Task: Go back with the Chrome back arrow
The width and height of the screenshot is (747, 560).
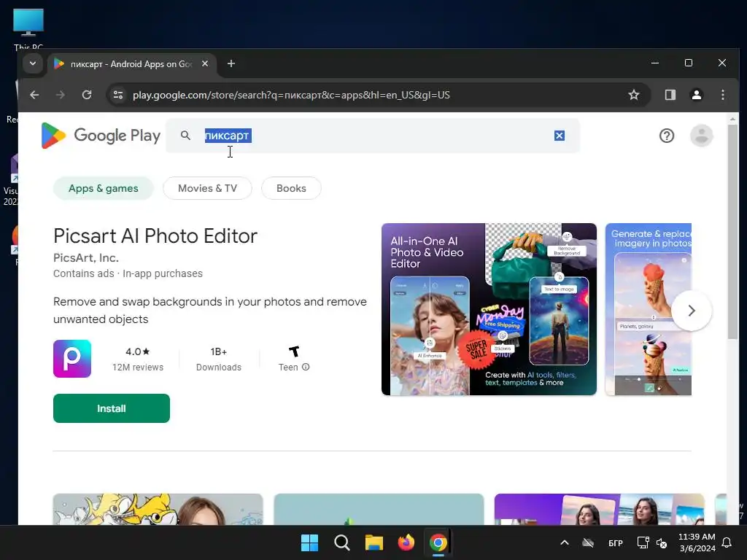Action: pyautogui.click(x=34, y=95)
